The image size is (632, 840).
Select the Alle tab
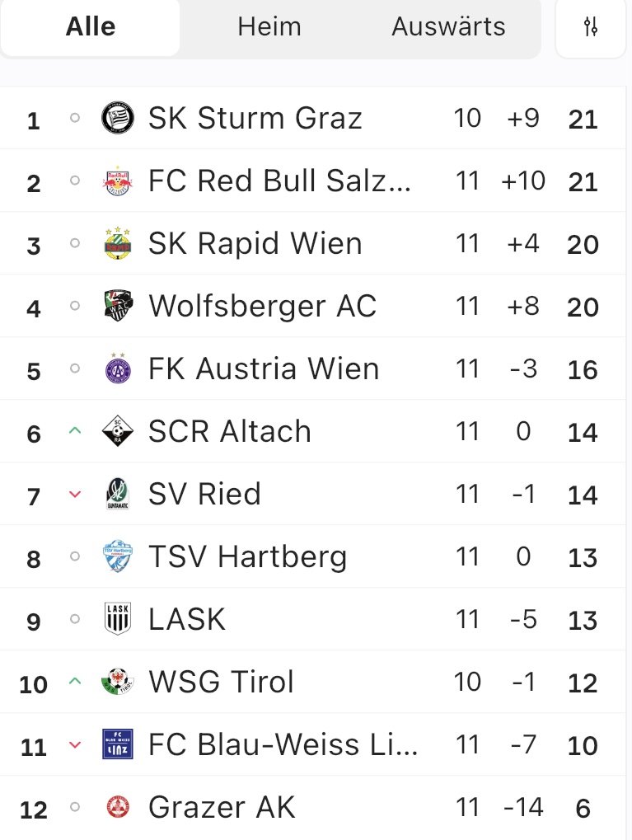[91, 27]
